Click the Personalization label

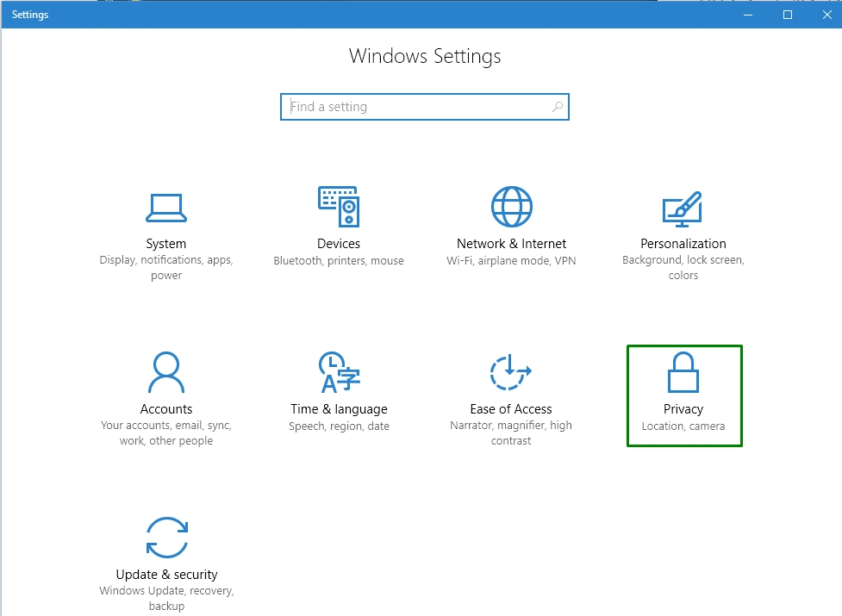[683, 244]
